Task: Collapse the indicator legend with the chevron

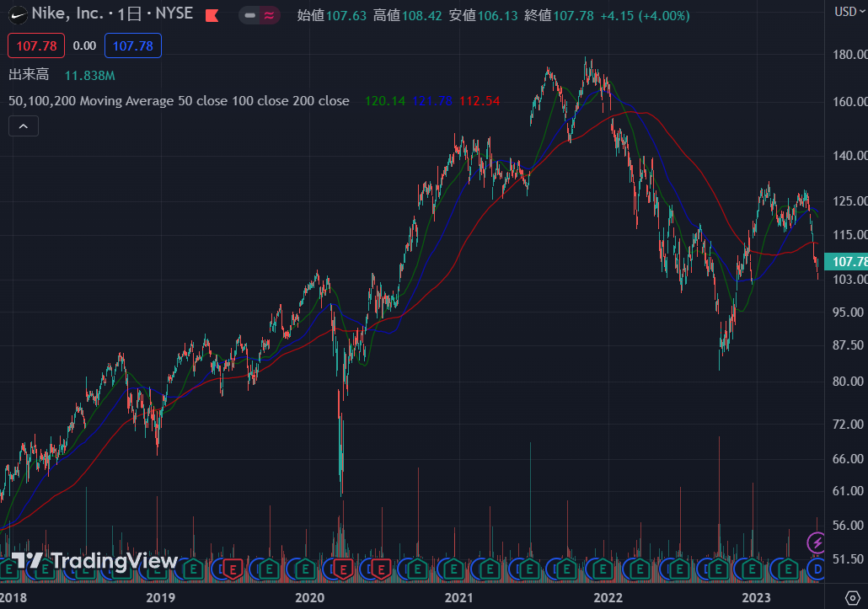Action: pyautogui.click(x=24, y=126)
